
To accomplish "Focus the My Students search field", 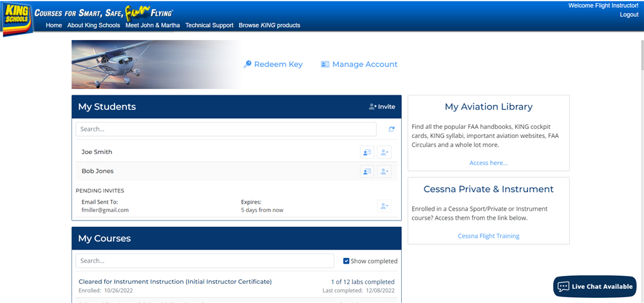I will pyautogui.click(x=226, y=129).
